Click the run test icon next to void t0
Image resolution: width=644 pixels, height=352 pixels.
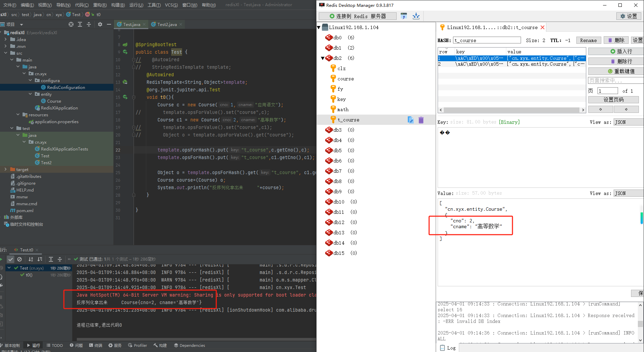pyautogui.click(x=125, y=97)
